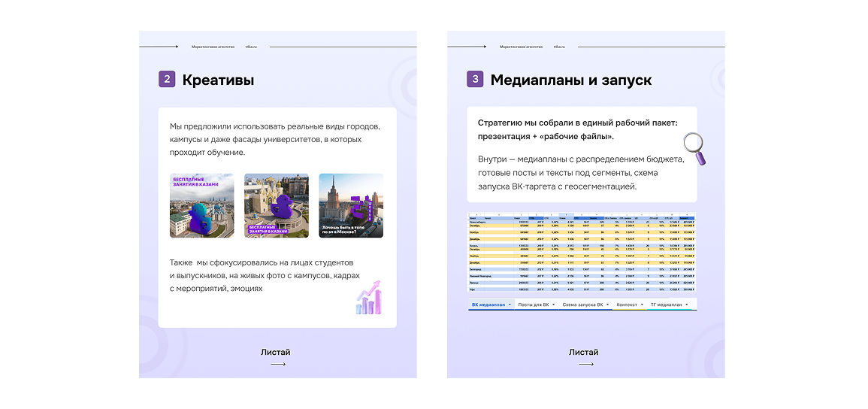Open the Схема запуска ВК tab dropdown arrow

pos(607,304)
